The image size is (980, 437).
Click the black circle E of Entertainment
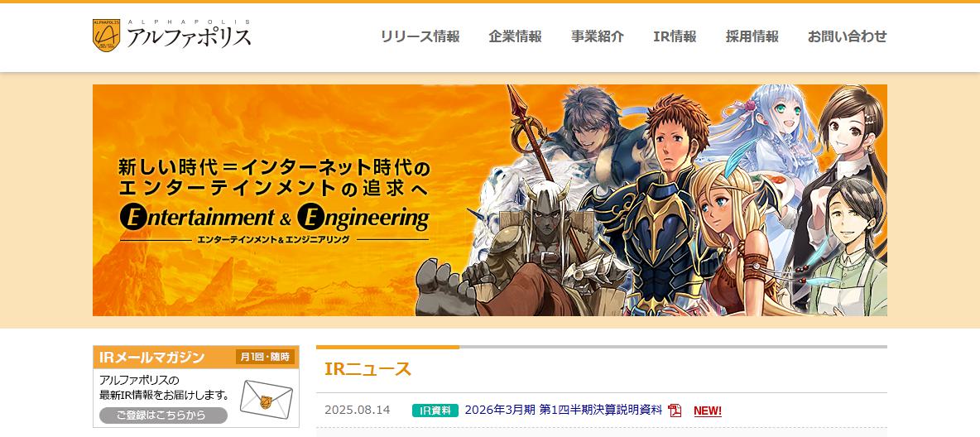click(132, 218)
